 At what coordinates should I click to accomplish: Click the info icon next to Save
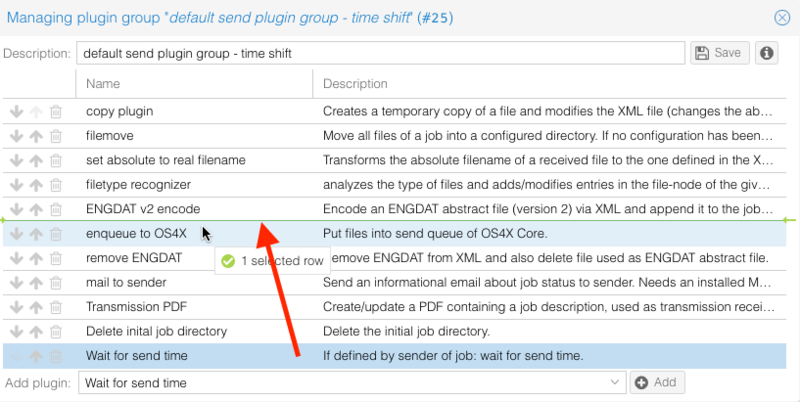coord(767,53)
